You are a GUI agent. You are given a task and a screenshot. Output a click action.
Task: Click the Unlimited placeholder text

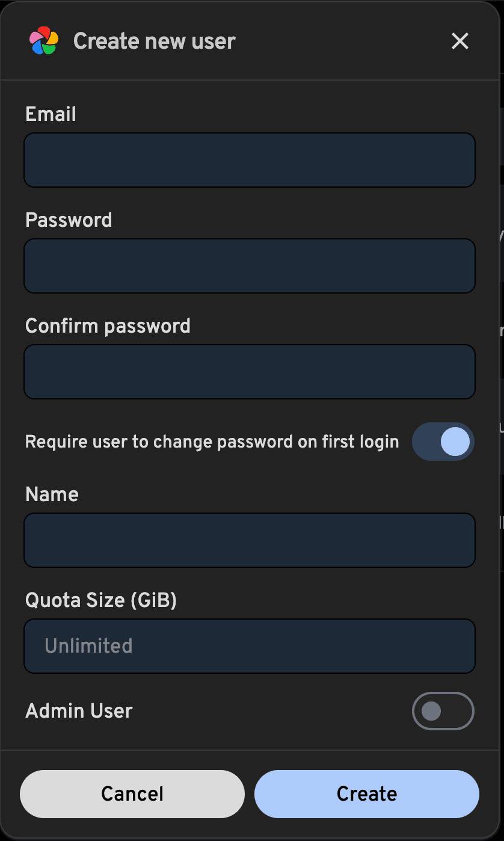tap(88, 645)
